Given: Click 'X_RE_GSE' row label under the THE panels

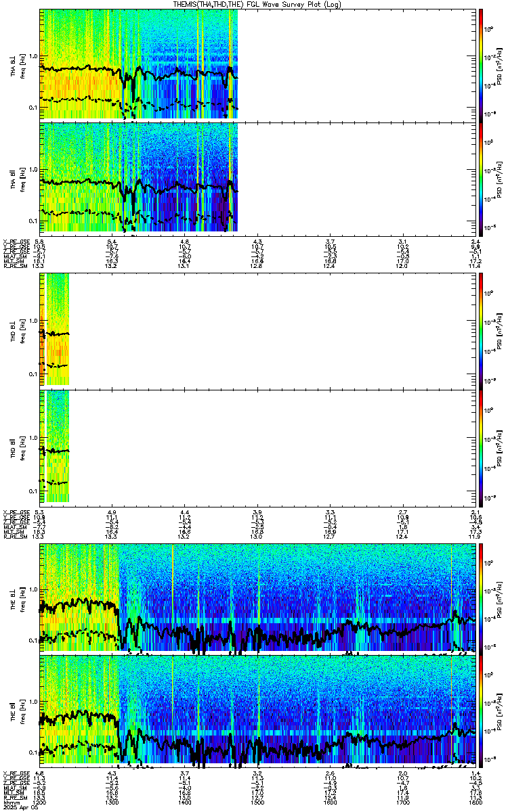Looking at the screenshot, I should pos(16,773).
